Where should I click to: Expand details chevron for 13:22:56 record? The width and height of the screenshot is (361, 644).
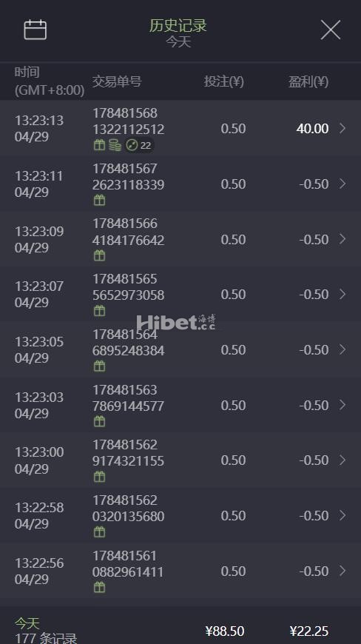coord(343,571)
